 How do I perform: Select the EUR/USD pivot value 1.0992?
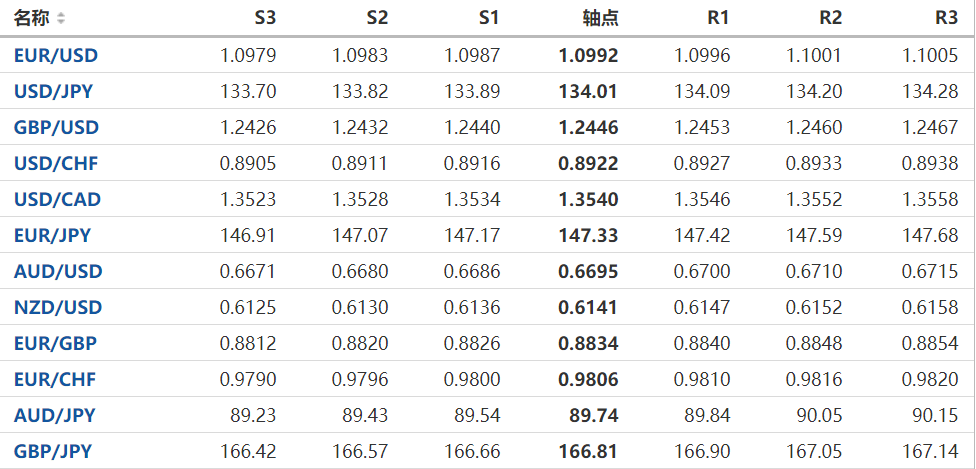(588, 56)
